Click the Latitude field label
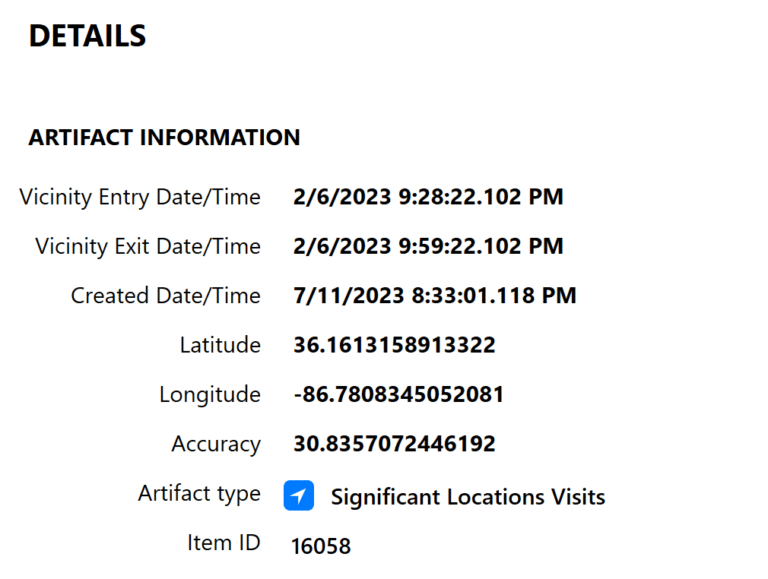The width and height of the screenshot is (768, 579). (x=220, y=345)
